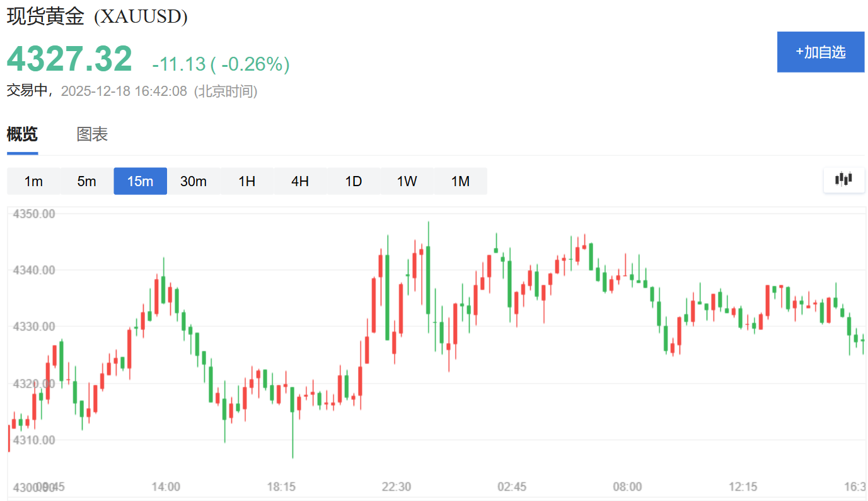Switch to 1H interval
Screen dimensions: 868x501
[247, 181]
